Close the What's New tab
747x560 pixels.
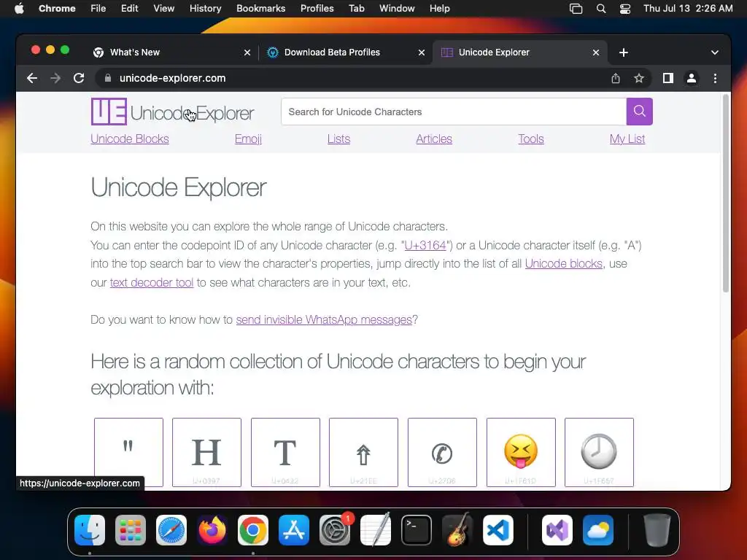[x=247, y=52]
